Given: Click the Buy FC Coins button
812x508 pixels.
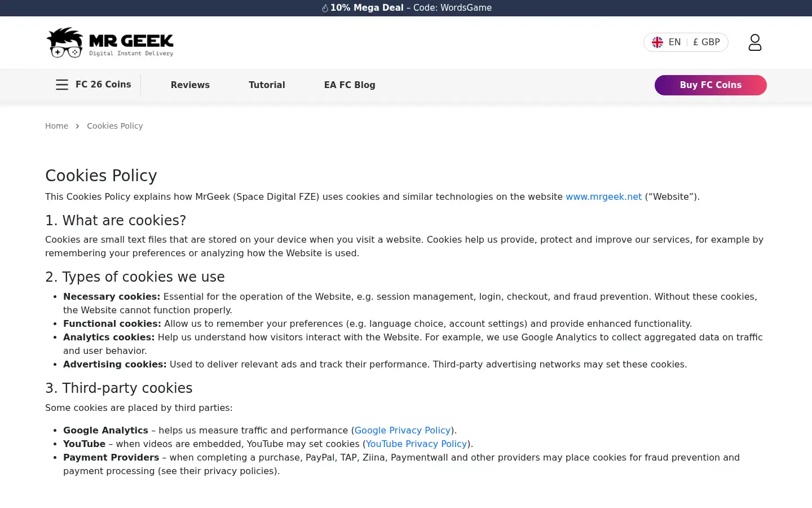Looking at the screenshot, I should [x=710, y=85].
